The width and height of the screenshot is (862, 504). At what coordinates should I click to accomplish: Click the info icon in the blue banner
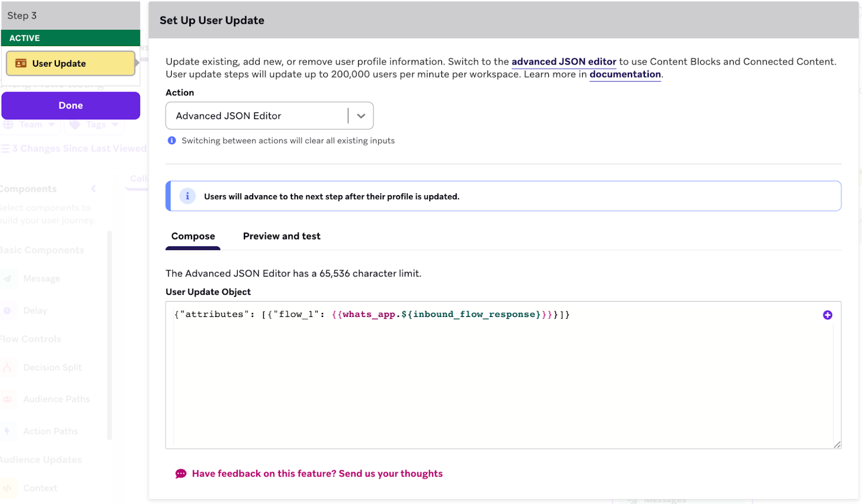tap(188, 196)
